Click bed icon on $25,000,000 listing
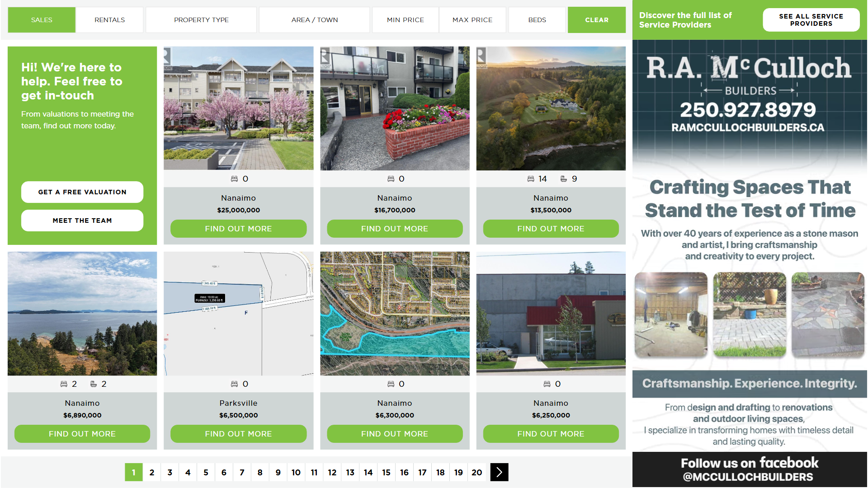 (234, 179)
